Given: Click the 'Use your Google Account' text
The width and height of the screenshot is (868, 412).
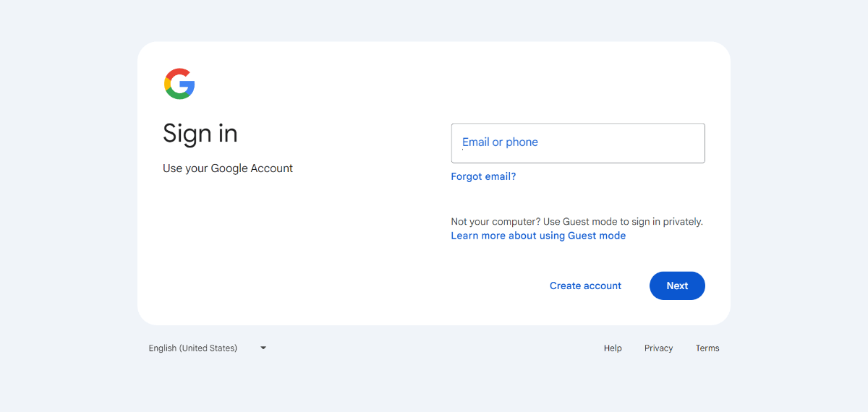Looking at the screenshot, I should (x=228, y=168).
